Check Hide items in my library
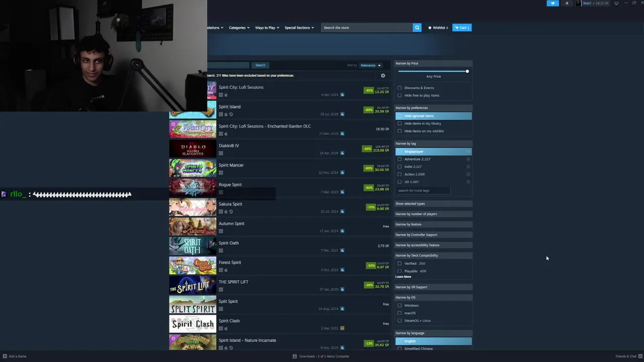The width and height of the screenshot is (644, 362). 399,124
